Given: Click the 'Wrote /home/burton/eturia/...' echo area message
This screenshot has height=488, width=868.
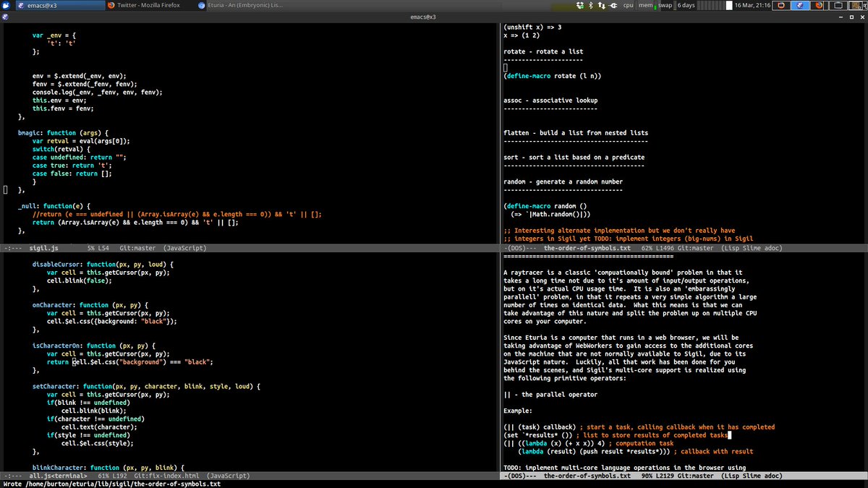Looking at the screenshot, I should pyautogui.click(x=111, y=484).
